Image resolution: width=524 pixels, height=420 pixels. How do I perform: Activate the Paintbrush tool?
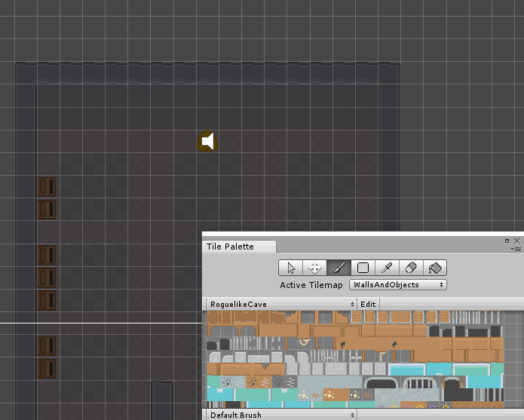(x=339, y=268)
